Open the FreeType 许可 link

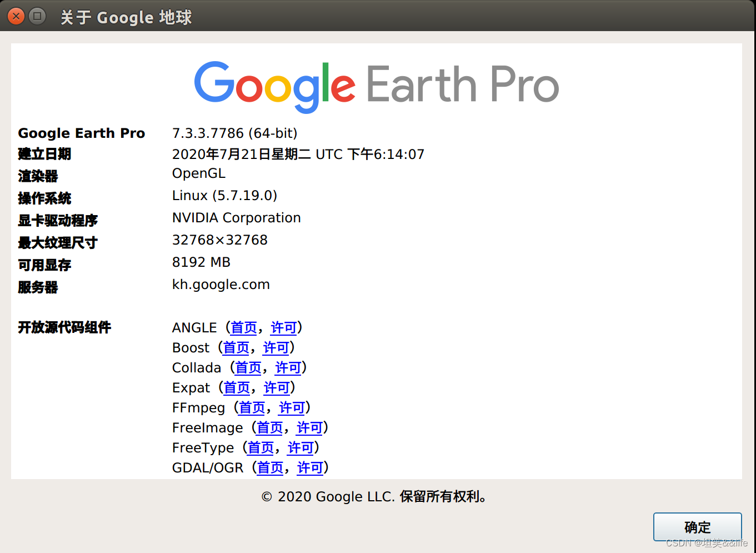click(x=301, y=448)
